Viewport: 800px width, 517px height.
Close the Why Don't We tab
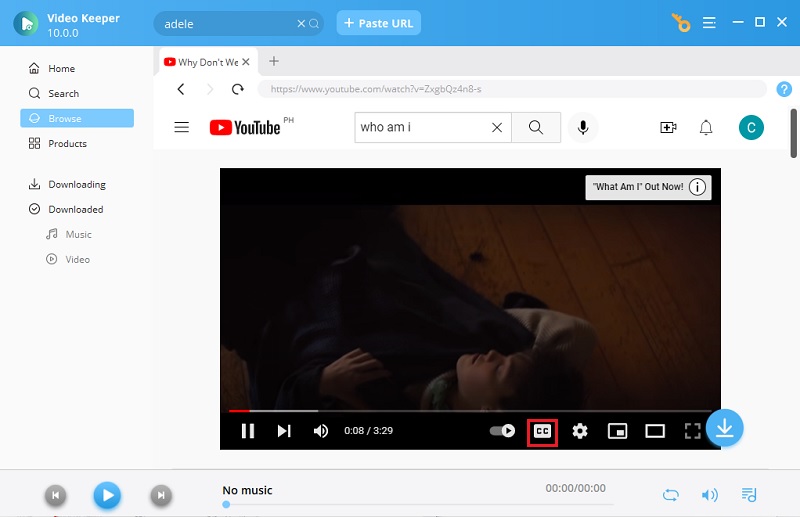[246, 62]
